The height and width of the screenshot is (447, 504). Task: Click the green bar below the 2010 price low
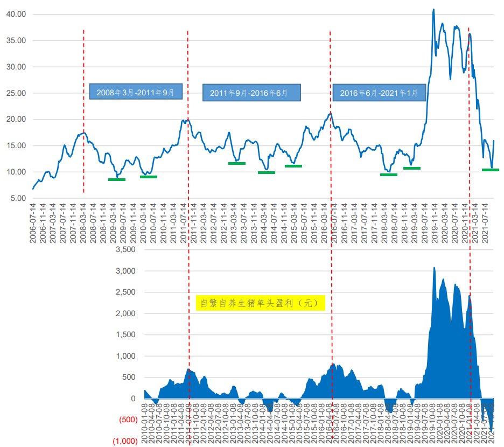[149, 177]
